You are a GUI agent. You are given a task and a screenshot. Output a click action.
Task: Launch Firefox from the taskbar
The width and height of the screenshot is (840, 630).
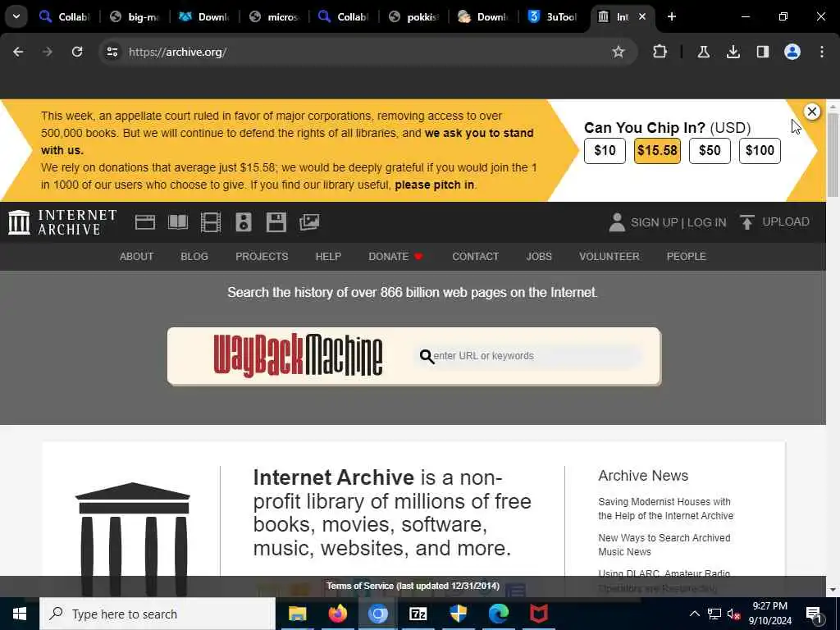(x=337, y=614)
